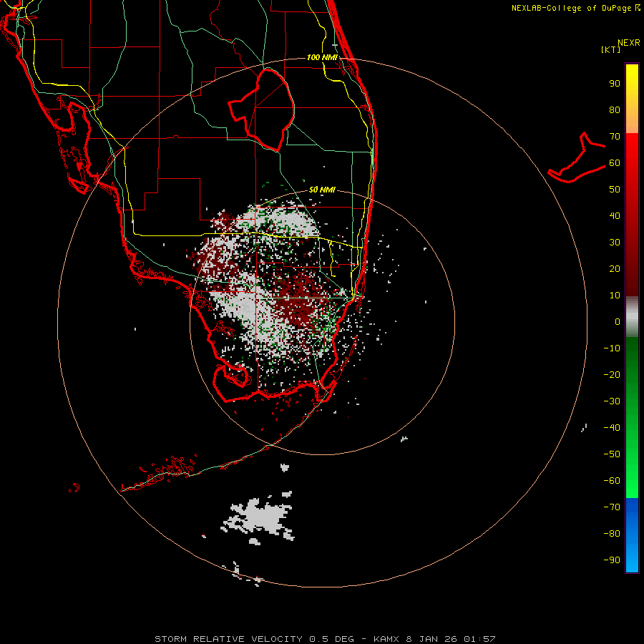Screen dimensions: 644x644
Task: Click the NEXLAB-College of DuPage watermark text
Action: pos(575,8)
